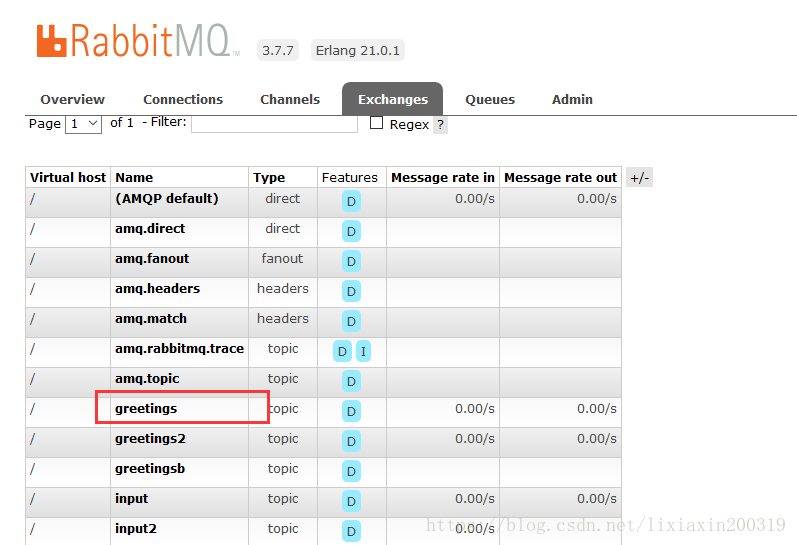The image size is (797, 545).
Task: Switch to the Channels tab
Action: click(x=290, y=99)
